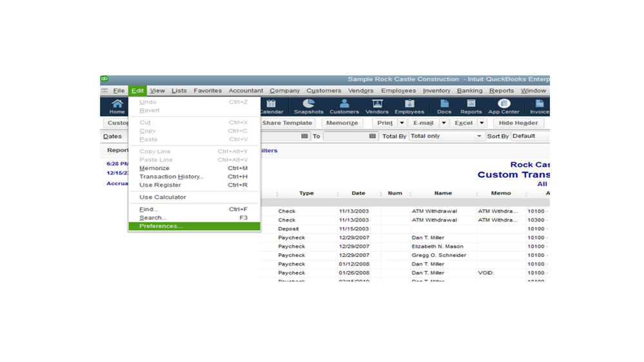Click the system menu icon left of File

pos(104,90)
